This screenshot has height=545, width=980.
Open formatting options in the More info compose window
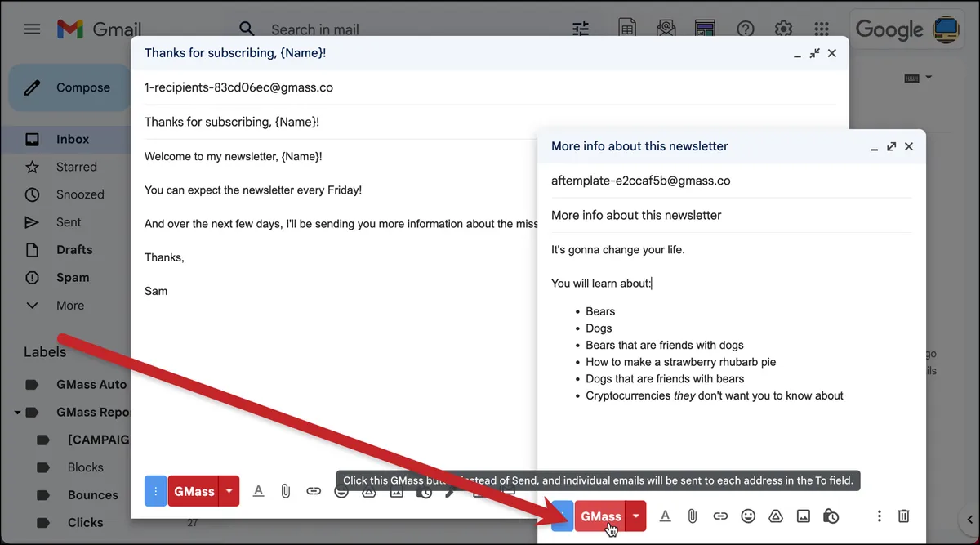pyautogui.click(x=666, y=516)
